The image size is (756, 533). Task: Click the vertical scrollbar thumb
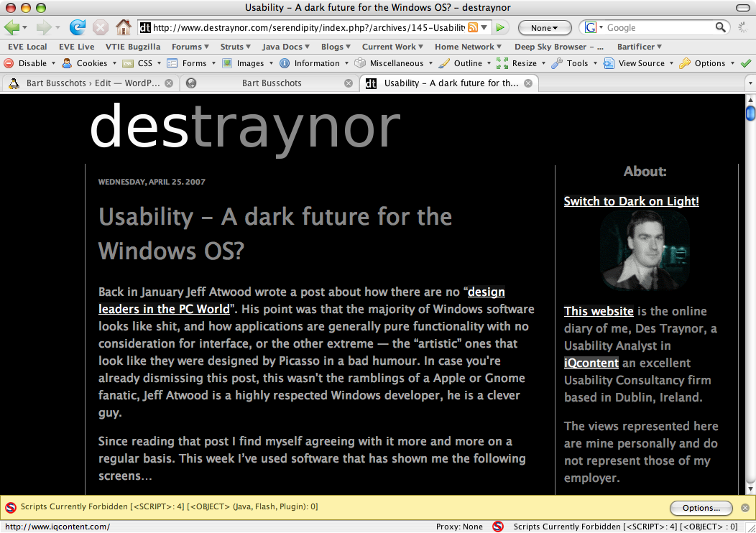[750, 113]
